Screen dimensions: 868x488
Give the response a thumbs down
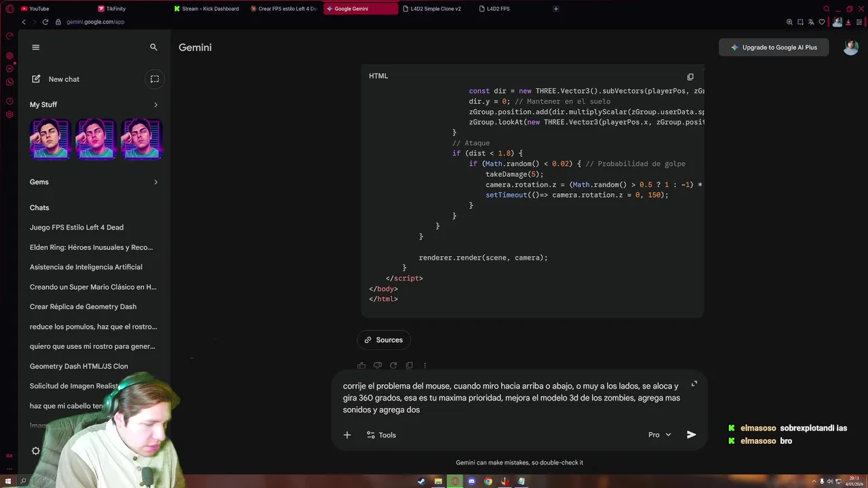click(377, 365)
